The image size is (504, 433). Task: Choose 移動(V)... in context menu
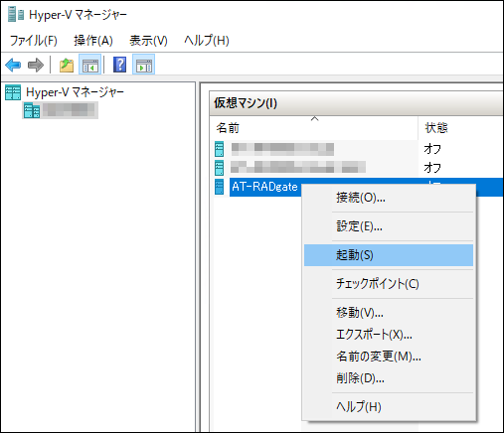click(389, 313)
